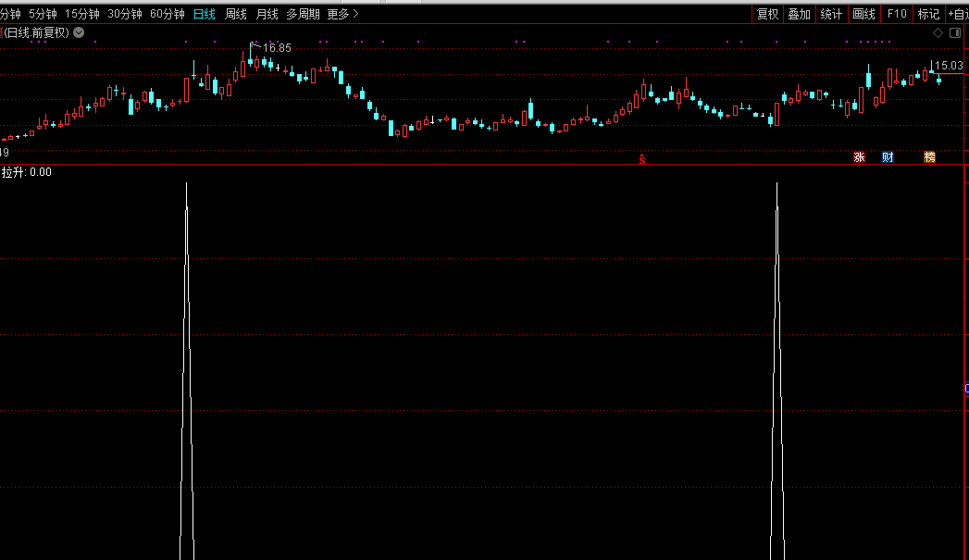Click the red S signal marker
This screenshot has height=560, width=969.
click(x=642, y=159)
